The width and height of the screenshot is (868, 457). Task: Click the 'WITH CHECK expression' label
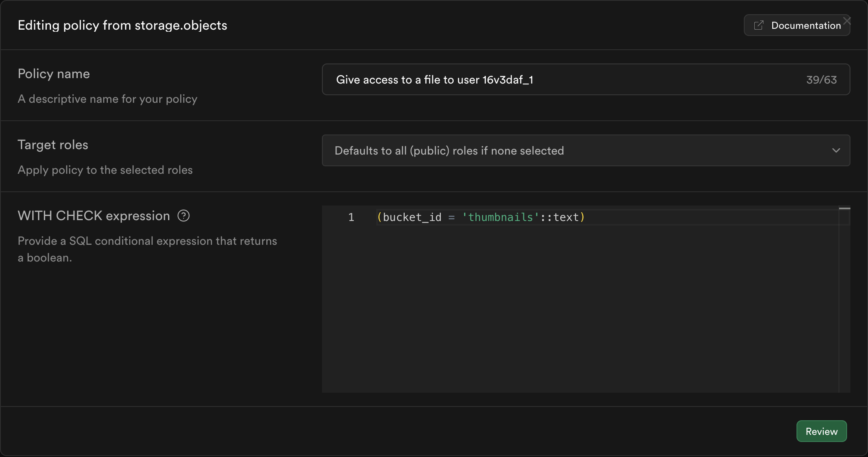point(94,216)
